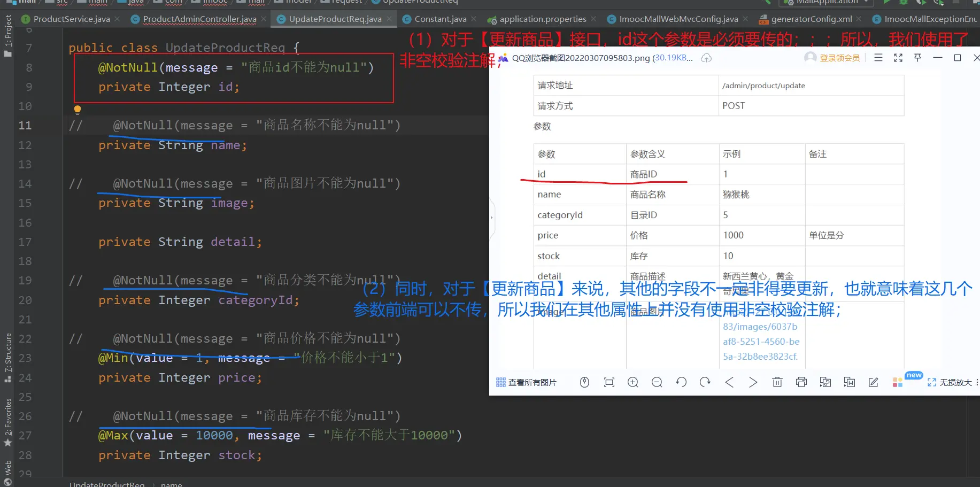
Task: Toggle the Structure tool window
Action: (x=7, y=357)
